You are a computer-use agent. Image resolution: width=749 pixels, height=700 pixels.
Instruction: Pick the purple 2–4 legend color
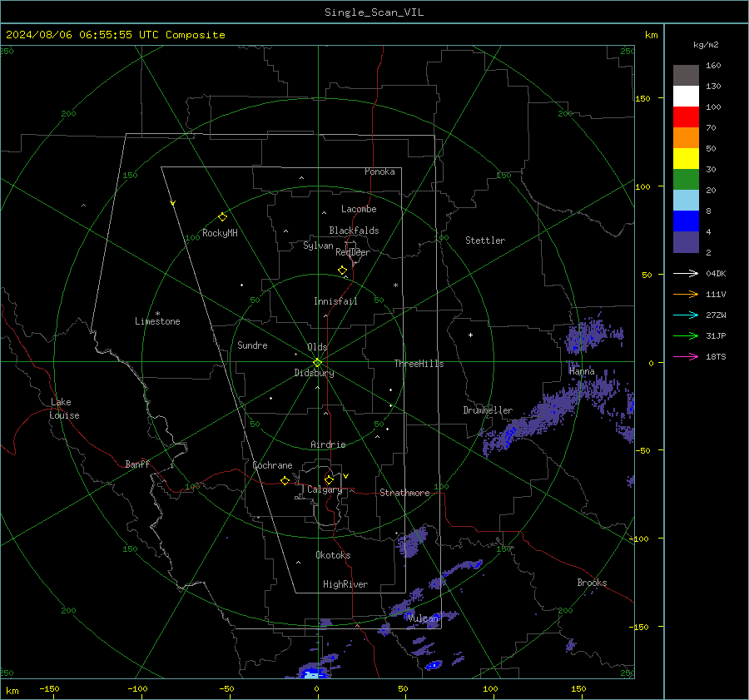[686, 241]
